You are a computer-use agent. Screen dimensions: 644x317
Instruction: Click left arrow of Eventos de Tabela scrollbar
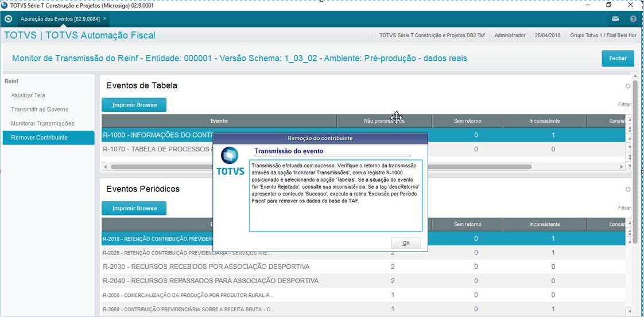(106, 167)
